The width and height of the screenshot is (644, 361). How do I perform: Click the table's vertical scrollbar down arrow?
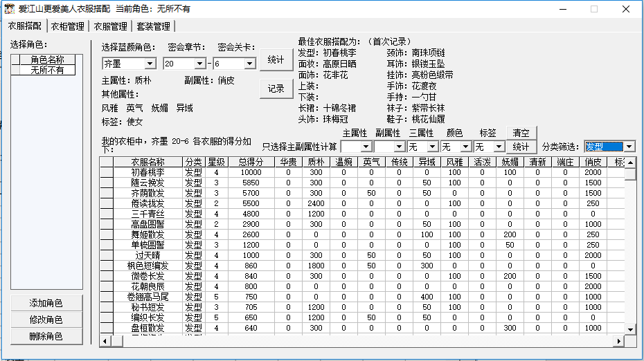[630, 329]
